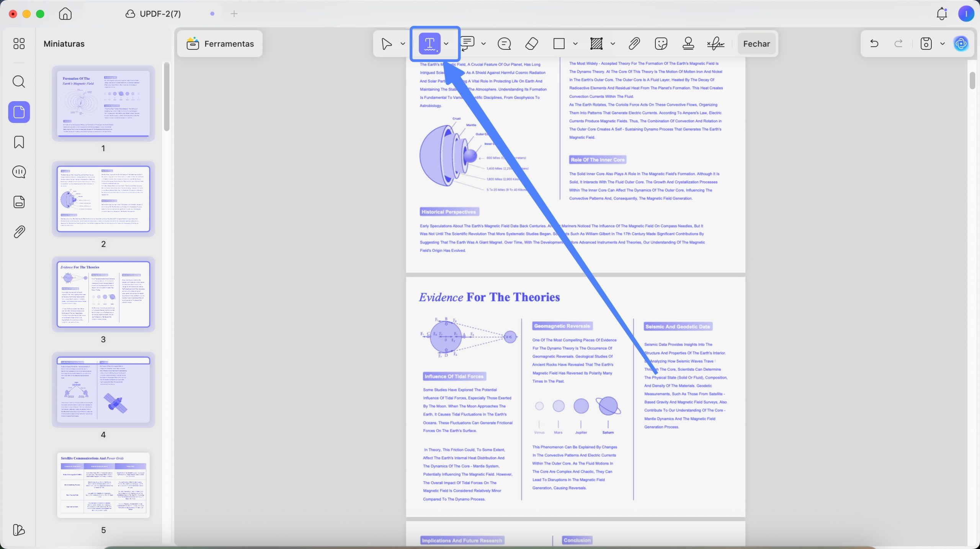Viewport: 980px width, 549px height.
Task: Select page 3 thumbnail
Action: point(103,294)
